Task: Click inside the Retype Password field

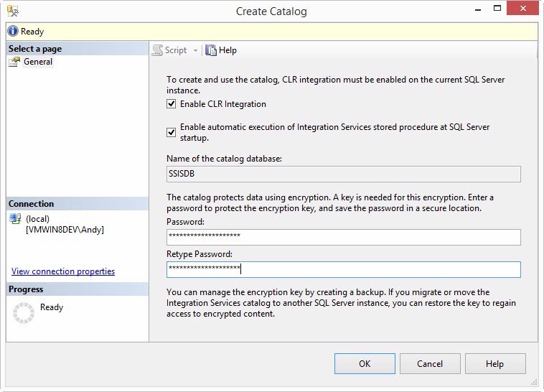Action: 343,269
